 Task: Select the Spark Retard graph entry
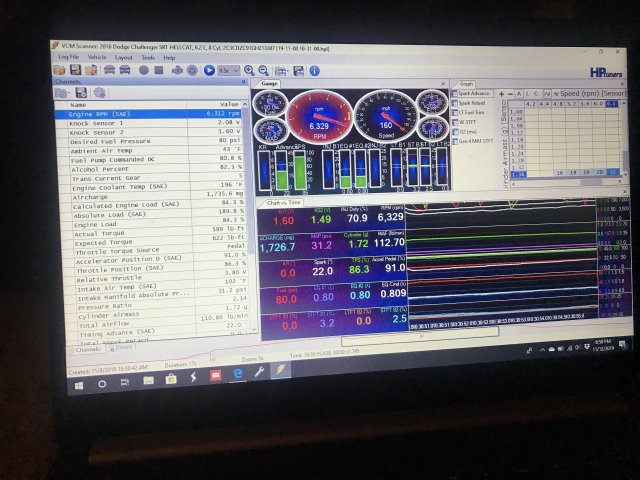click(x=469, y=103)
